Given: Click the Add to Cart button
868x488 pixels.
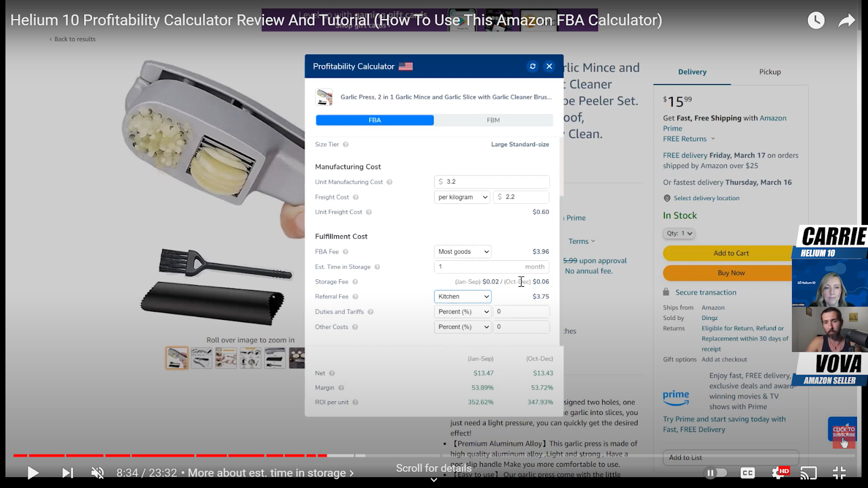Looking at the screenshot, I should pos(731,253).
